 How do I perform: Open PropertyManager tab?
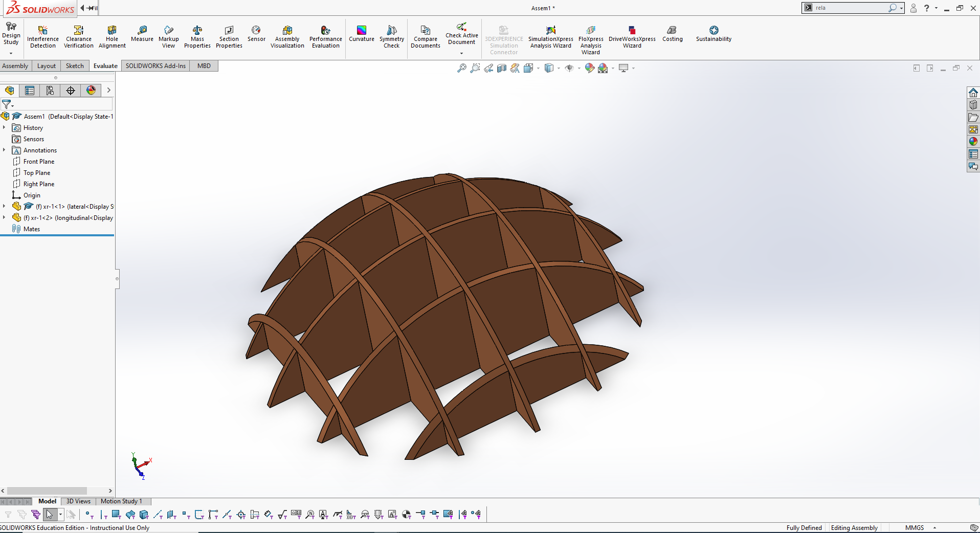[30, 91]
